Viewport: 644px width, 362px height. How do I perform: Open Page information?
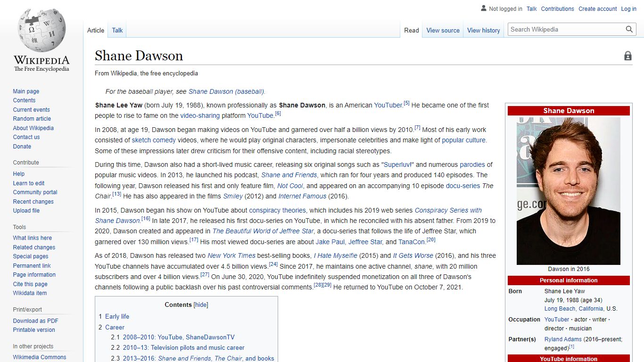[x=34, y=275]
